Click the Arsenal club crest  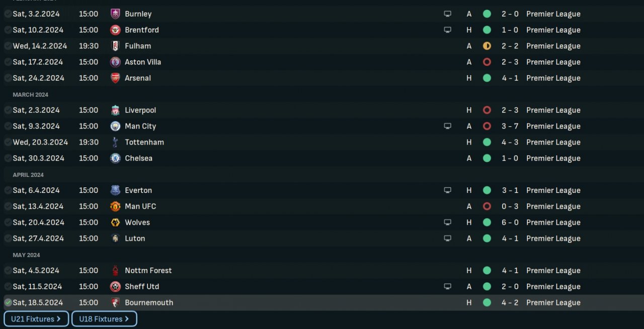[115, 78]
